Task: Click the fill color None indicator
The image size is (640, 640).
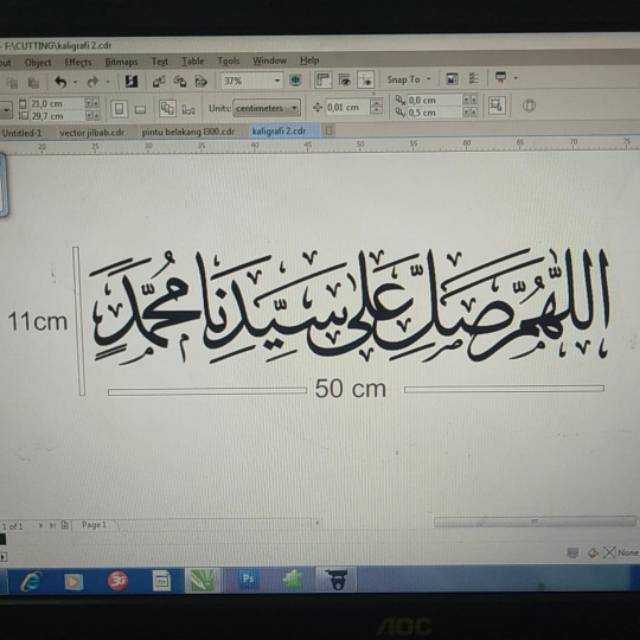Action: [626, 552]
